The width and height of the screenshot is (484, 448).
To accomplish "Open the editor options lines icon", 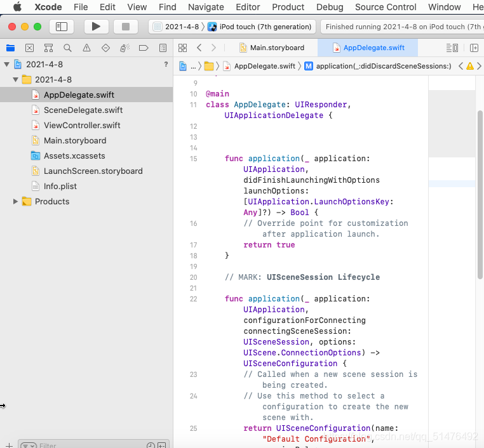I will (452, 48).
